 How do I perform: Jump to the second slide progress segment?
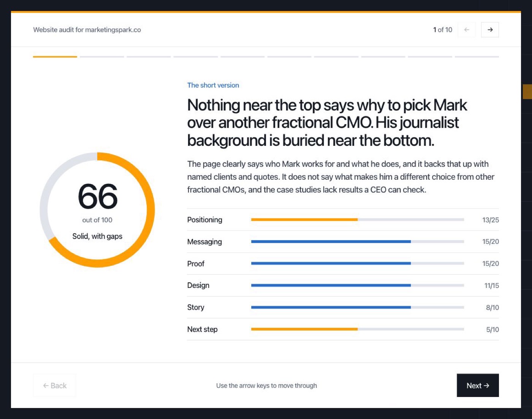[x=102, y=57]
